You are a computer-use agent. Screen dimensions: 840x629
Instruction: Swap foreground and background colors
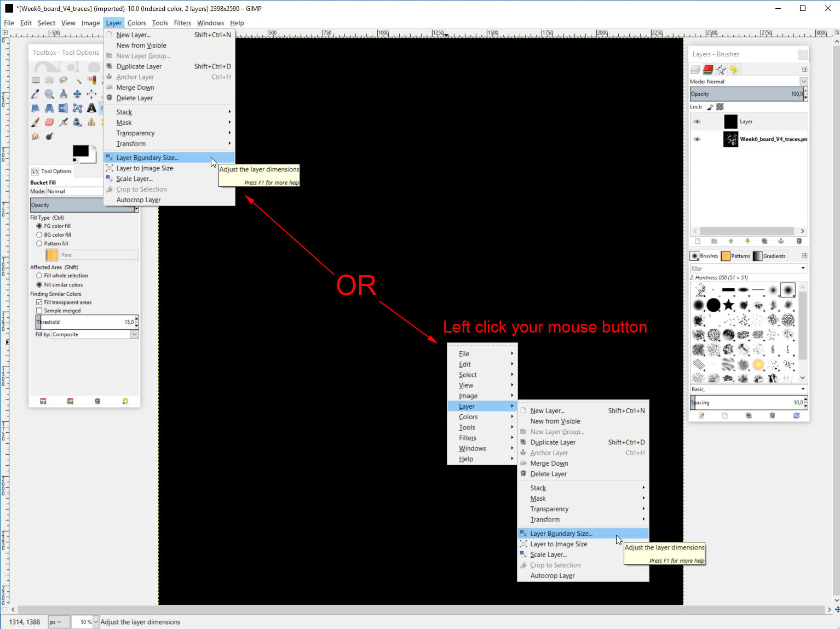tap(94, 148)
